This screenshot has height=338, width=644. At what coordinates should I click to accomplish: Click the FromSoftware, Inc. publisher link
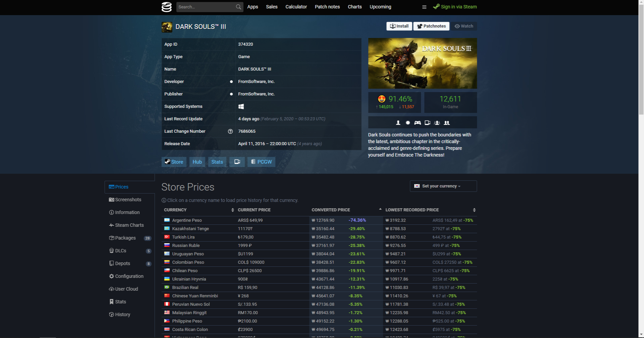pos(256,94)
